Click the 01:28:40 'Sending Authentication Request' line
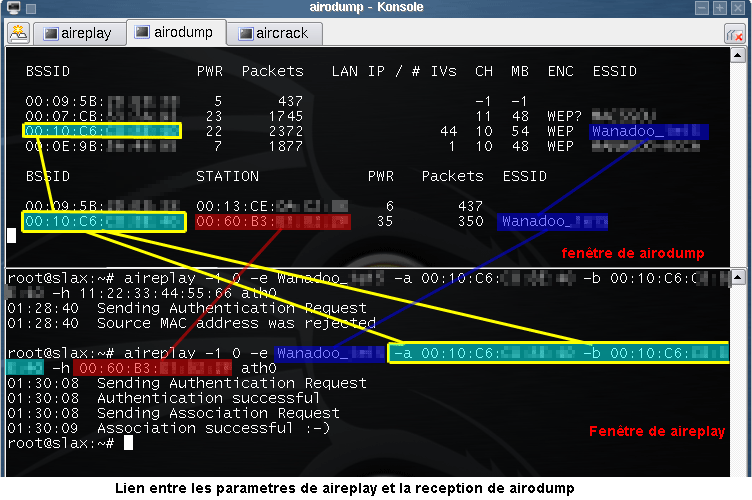Viewport: 752px width, 500px height. pyautogui.click(x=187, y=308)
